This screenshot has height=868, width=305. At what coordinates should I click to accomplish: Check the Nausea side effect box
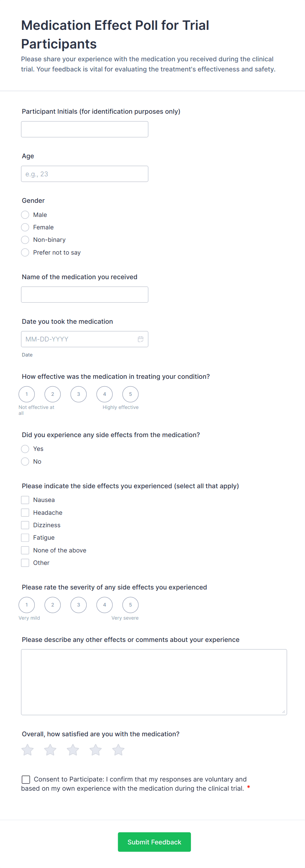coord(25,500)
